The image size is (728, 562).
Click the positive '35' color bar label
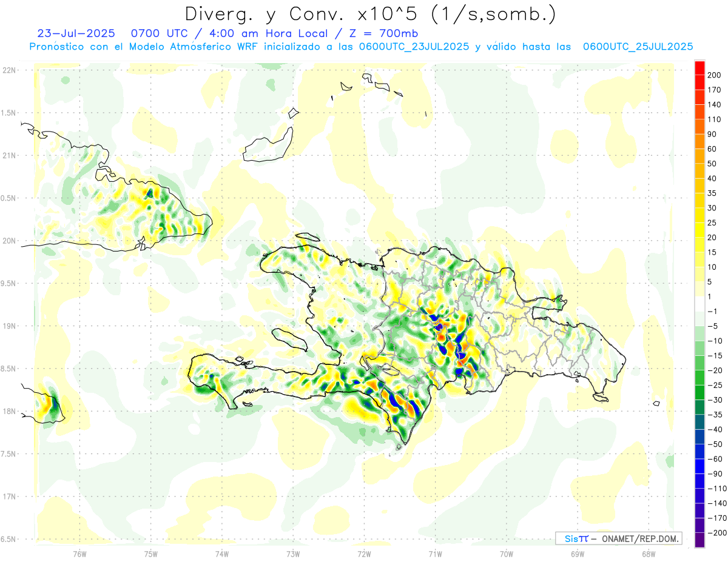712,193
